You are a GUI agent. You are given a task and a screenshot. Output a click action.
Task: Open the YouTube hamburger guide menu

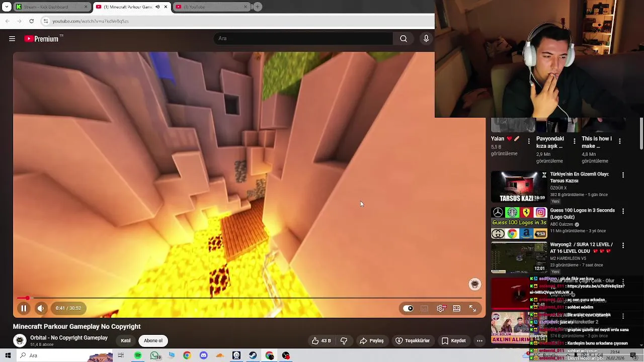coord(12,39)
